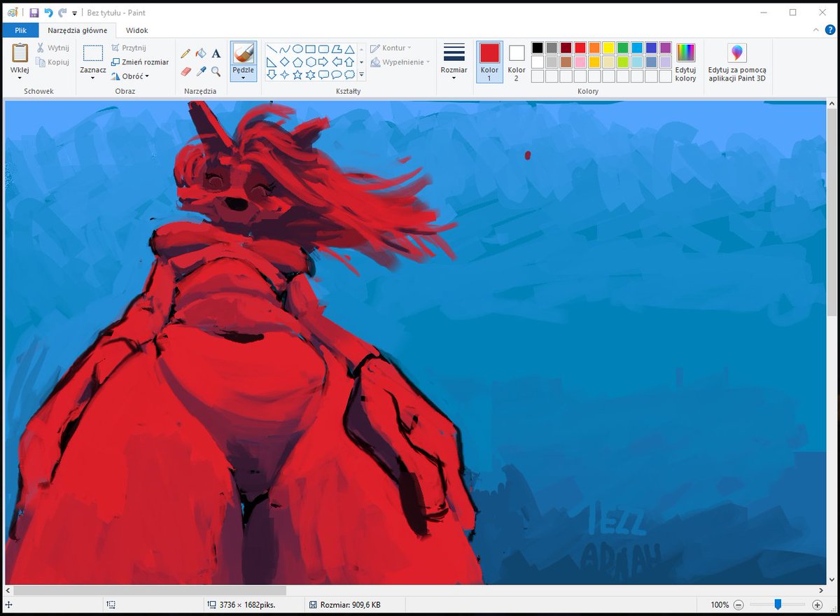Choose the line shape in Kształty

coord(272,49)
